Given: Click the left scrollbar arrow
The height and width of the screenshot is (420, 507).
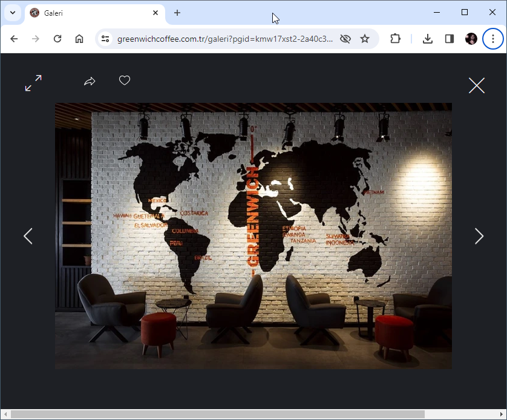Looking at the screenshot, I should 5,414.
